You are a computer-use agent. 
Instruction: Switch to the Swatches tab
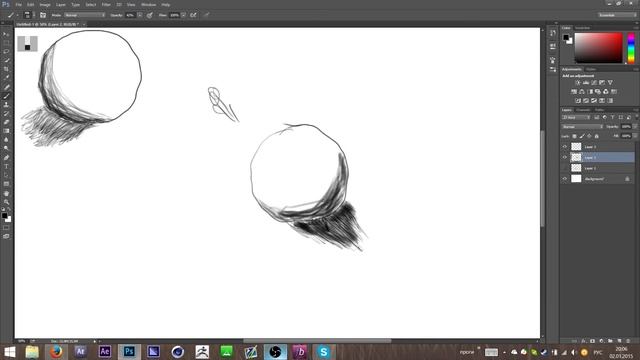(x=582, y=28)
